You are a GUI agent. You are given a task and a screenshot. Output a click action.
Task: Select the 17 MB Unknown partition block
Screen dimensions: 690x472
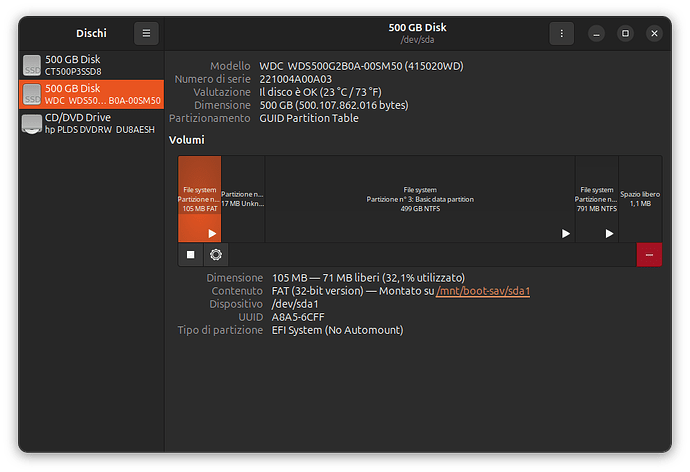(243, 199)
